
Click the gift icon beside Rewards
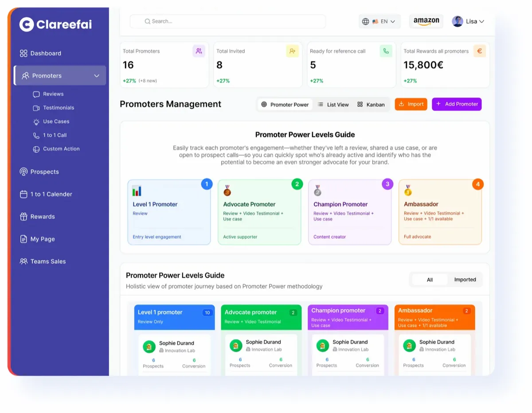click(23, 217)
